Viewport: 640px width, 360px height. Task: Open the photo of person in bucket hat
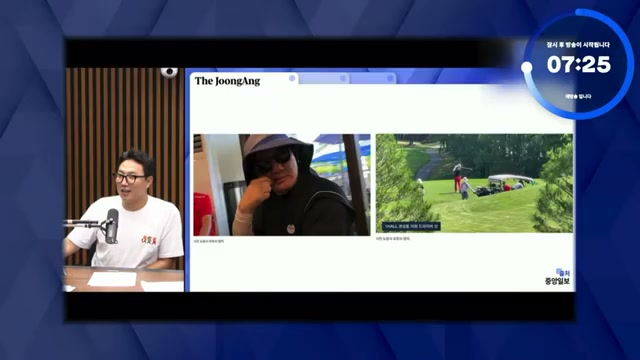coord(282,184)
